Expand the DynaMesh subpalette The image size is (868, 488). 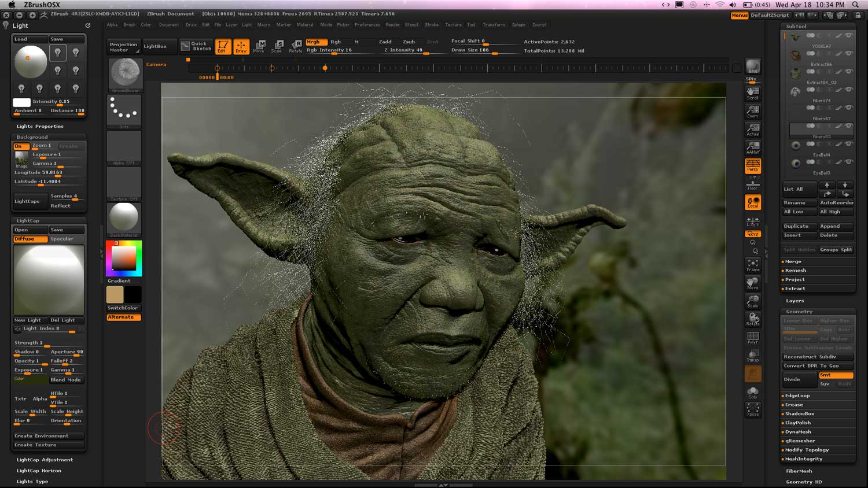(x=798, y=432)
